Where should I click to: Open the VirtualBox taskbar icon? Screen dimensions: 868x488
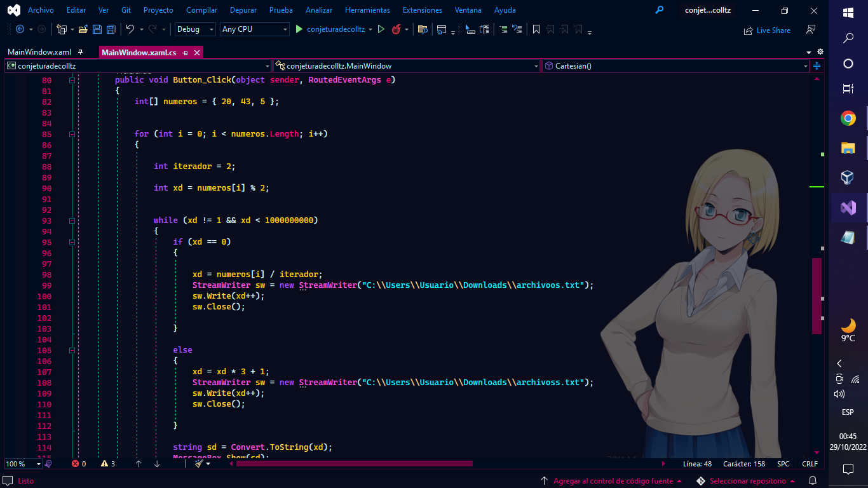pyautogui.click(x=848, y=177)
